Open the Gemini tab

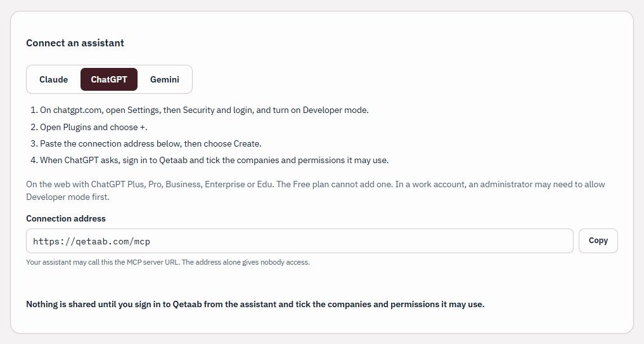coord(165,79)
